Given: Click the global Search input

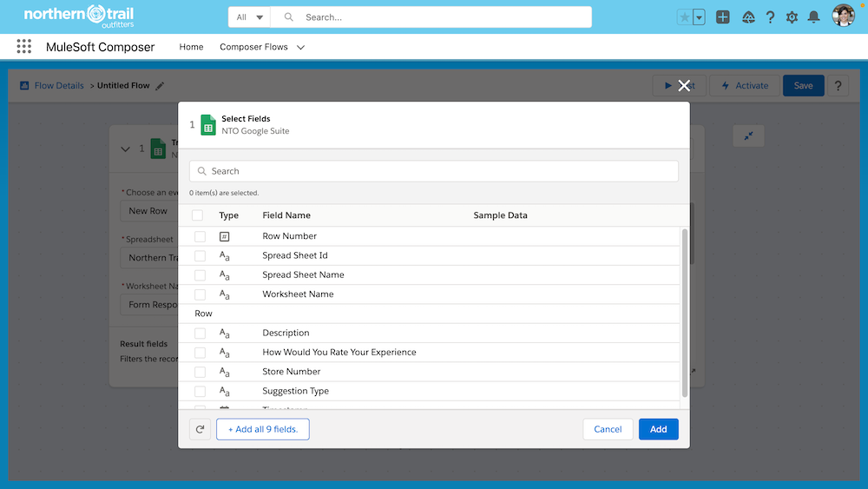Looking at the screenshot, I should (431, 17).
